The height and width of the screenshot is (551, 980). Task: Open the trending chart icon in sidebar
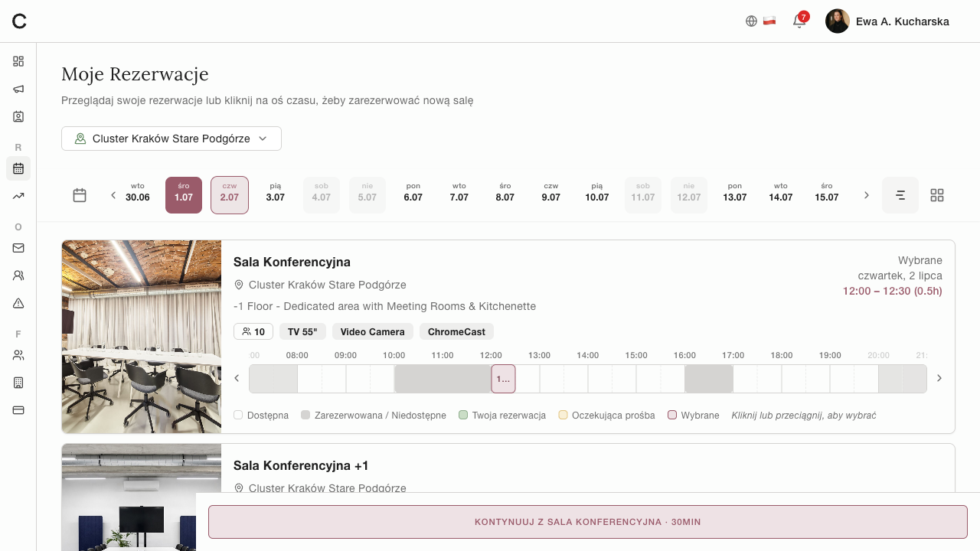(18, 196)
